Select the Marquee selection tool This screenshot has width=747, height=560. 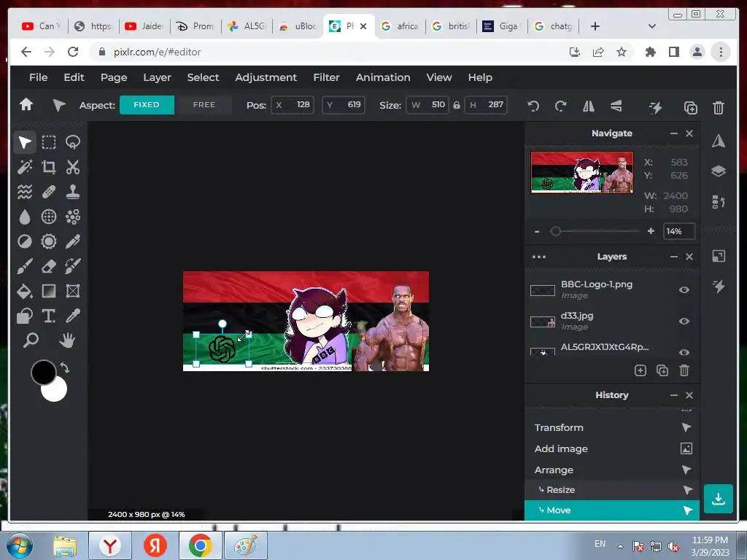pos(49,142)
